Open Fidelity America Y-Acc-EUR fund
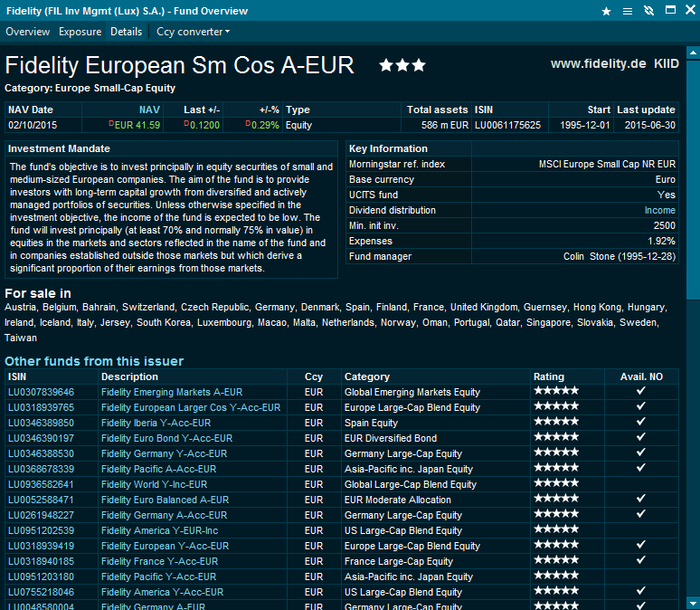This screenshot has width=700, height=610. [162, 593]
